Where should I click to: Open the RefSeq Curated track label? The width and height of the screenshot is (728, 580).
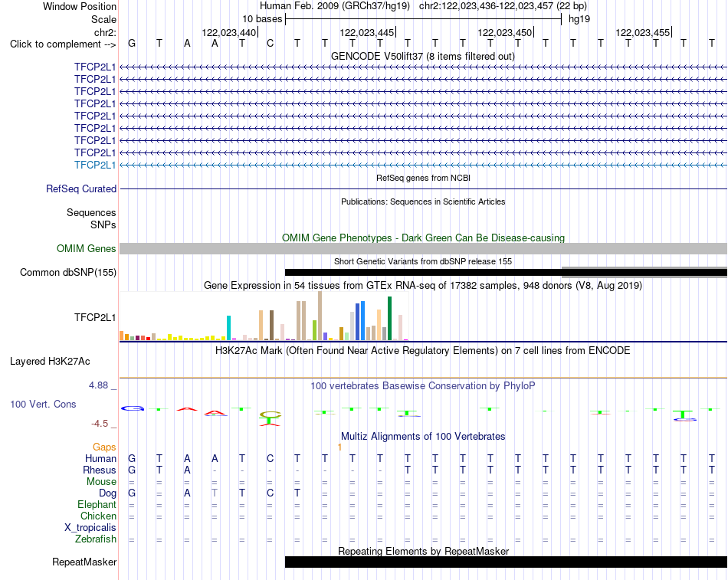tap(81, 189)
